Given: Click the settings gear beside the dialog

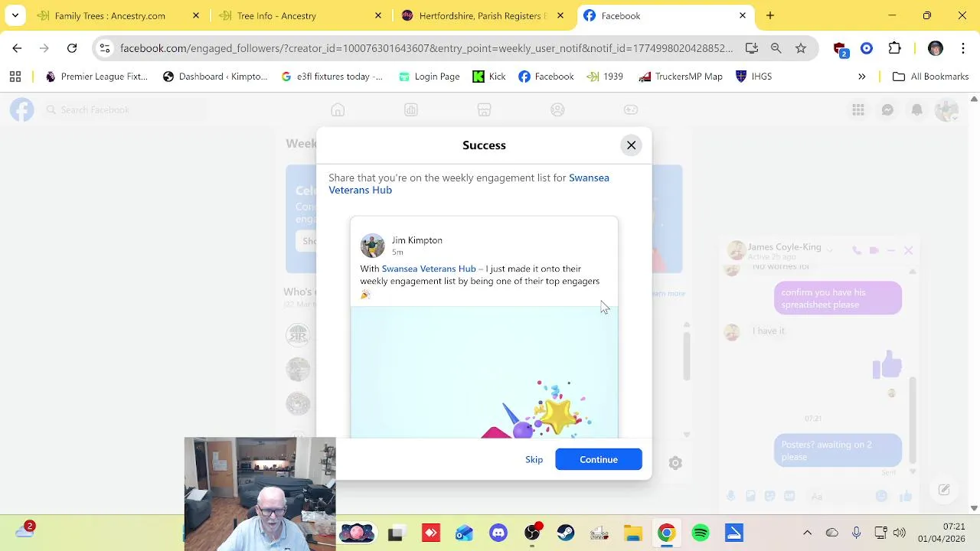Looking at the screenshot, I should point(675,463).
